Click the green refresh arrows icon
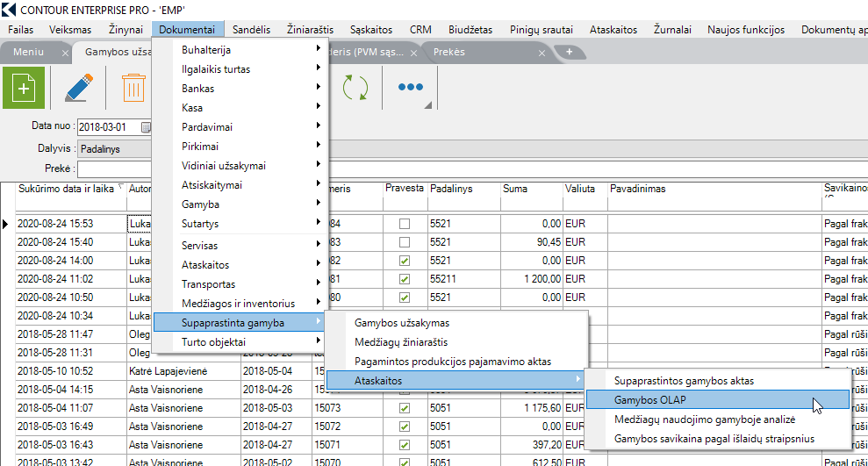This screenshot has width=868, height=466. 355,88
